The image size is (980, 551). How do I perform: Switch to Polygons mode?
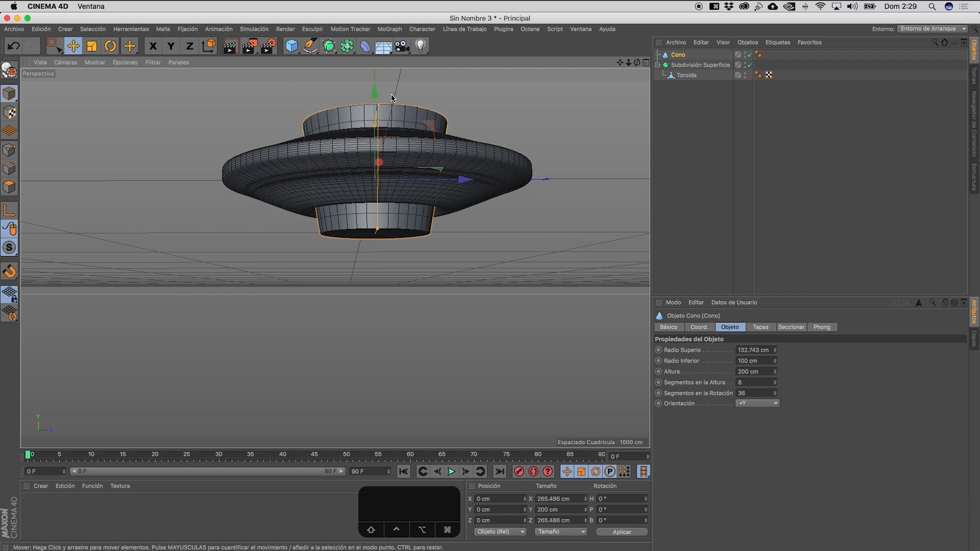(9, 187)
